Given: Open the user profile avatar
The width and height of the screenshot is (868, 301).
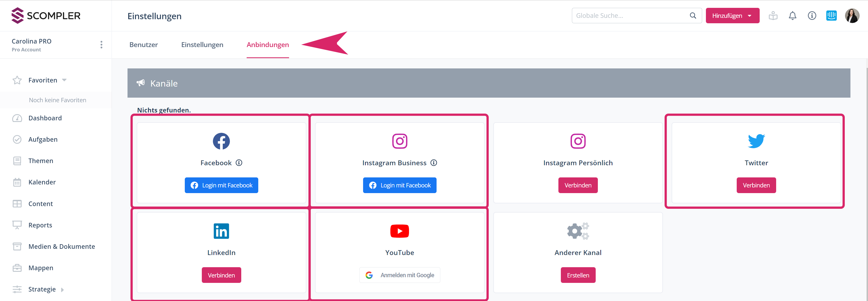Looking at the screenshot, I should (x=852, y=16).
